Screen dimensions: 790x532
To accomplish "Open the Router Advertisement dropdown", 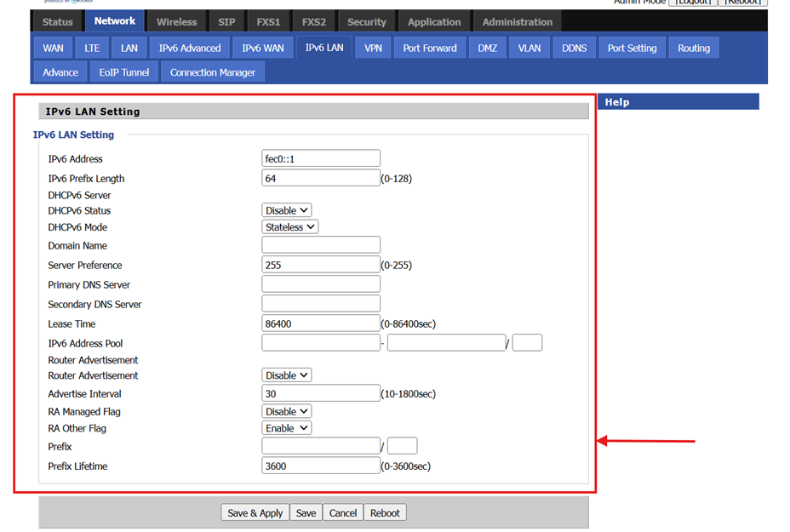I will coord(286,375).
